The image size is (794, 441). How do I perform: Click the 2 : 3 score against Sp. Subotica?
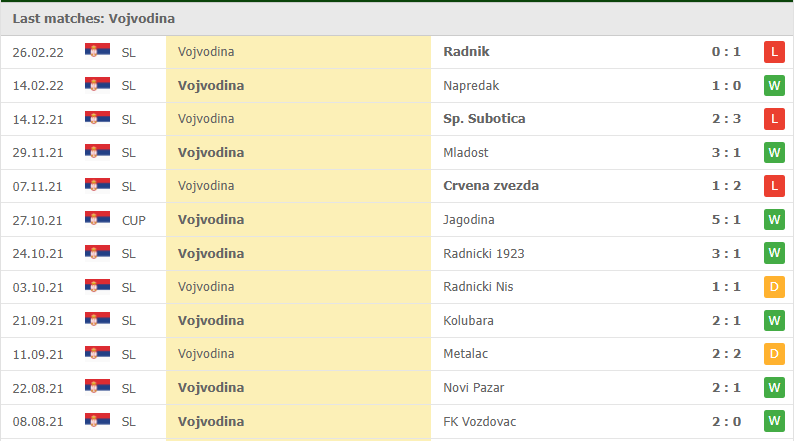click(x=726, y=119)
